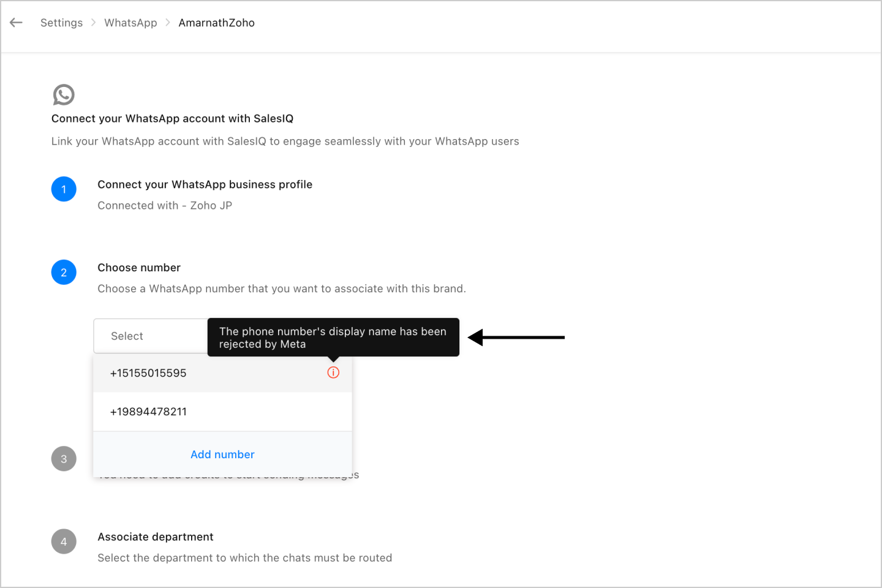The width and height of the screenshot is (882, 588).
Task: Click the Choose number heading
Action: coord(139,268)
